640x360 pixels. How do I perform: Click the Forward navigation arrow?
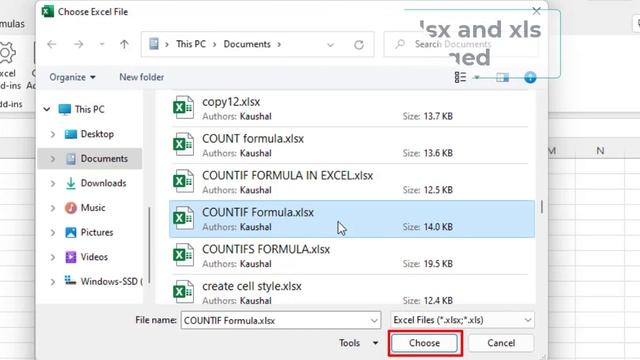pos(78,44)
